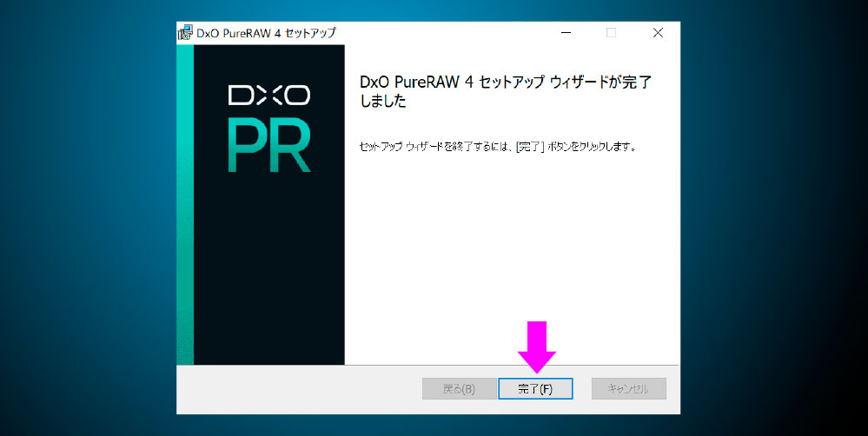Click the blue desktop background outside the dialog
This screenshot has height=436, width=868.
click(87, 217)
